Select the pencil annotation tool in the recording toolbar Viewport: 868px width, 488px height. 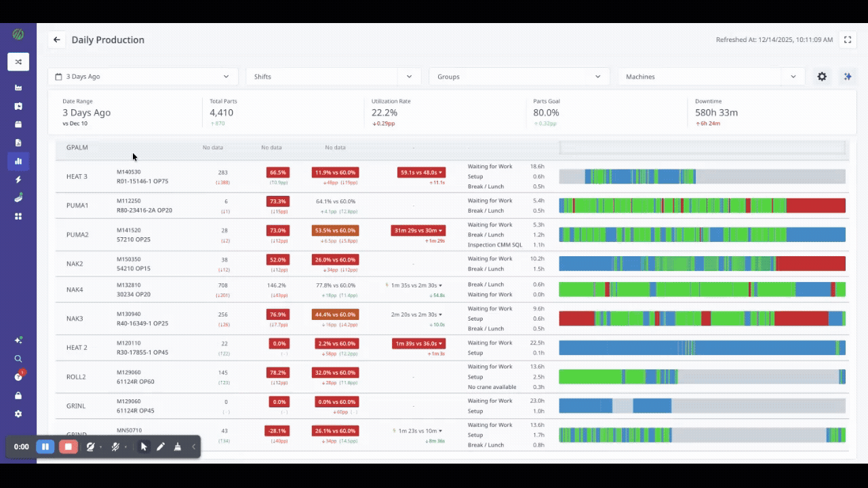pos(161,447)
